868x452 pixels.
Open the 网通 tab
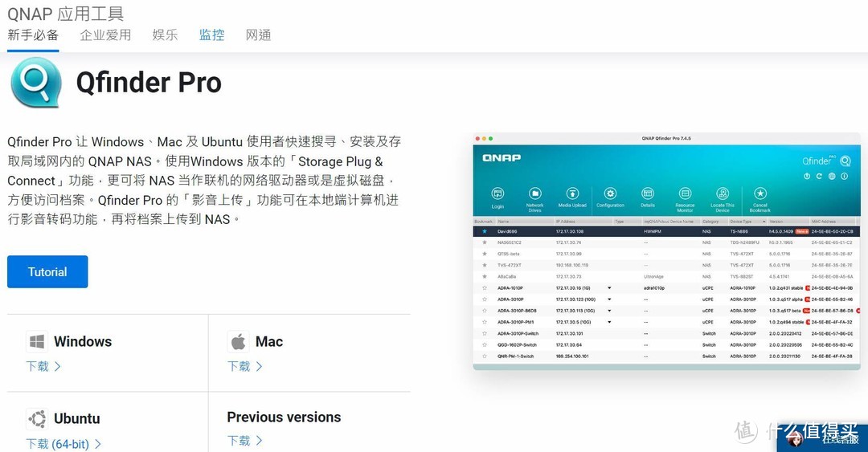259,35
